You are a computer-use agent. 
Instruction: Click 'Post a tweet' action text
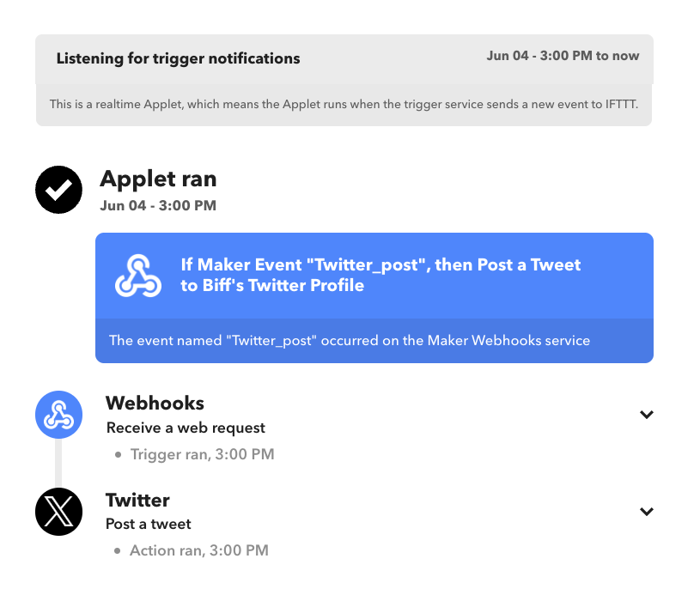coord(149,524)
